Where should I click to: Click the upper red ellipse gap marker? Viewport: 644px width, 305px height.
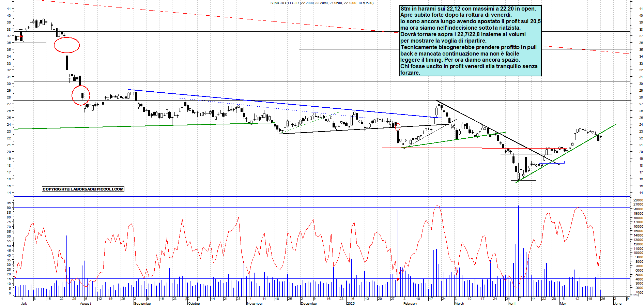[67, 45]
